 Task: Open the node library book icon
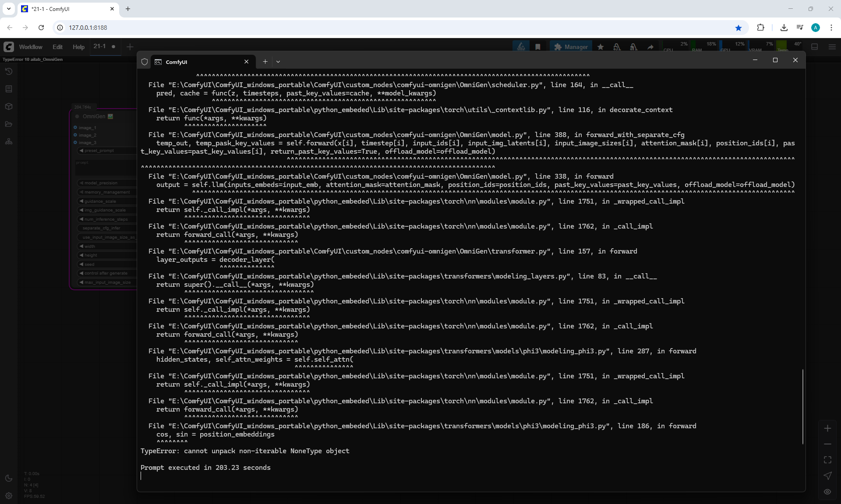click(x=9, y=89)
